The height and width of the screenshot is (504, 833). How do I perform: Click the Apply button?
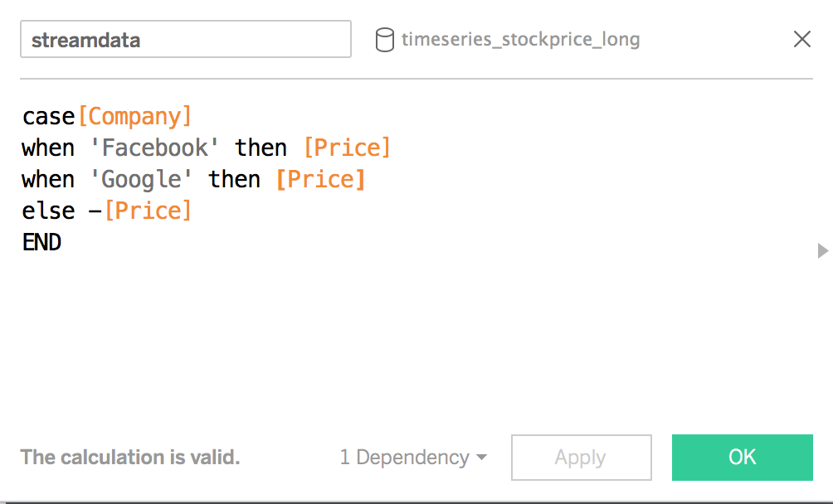tap(581, 458)
